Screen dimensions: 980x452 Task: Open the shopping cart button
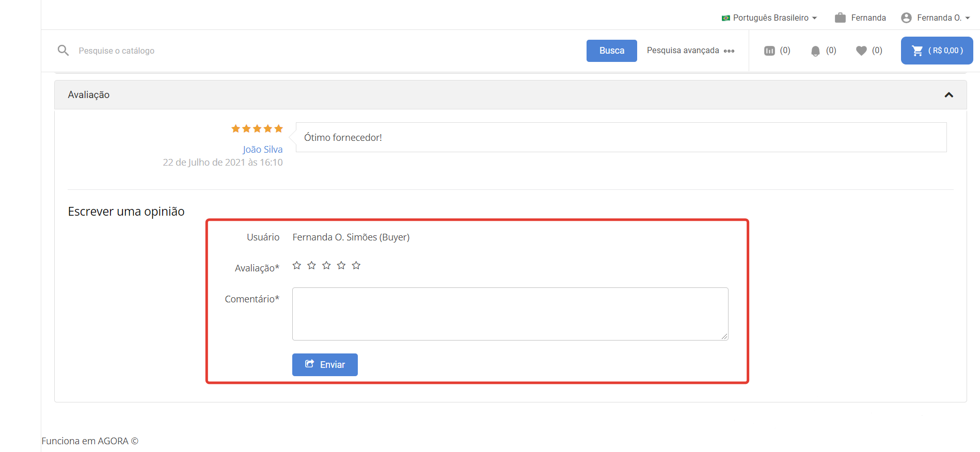pyautogui.click(x=937, y=51)
